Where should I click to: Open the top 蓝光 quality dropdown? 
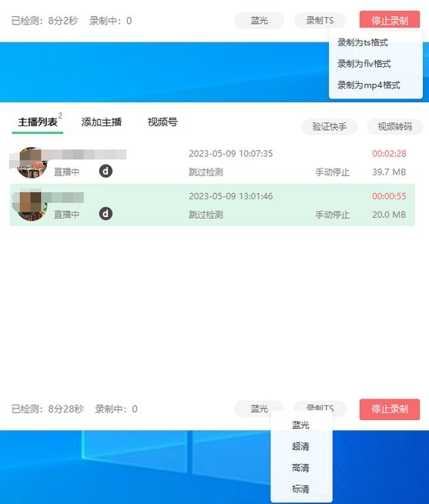click(259, 21)
